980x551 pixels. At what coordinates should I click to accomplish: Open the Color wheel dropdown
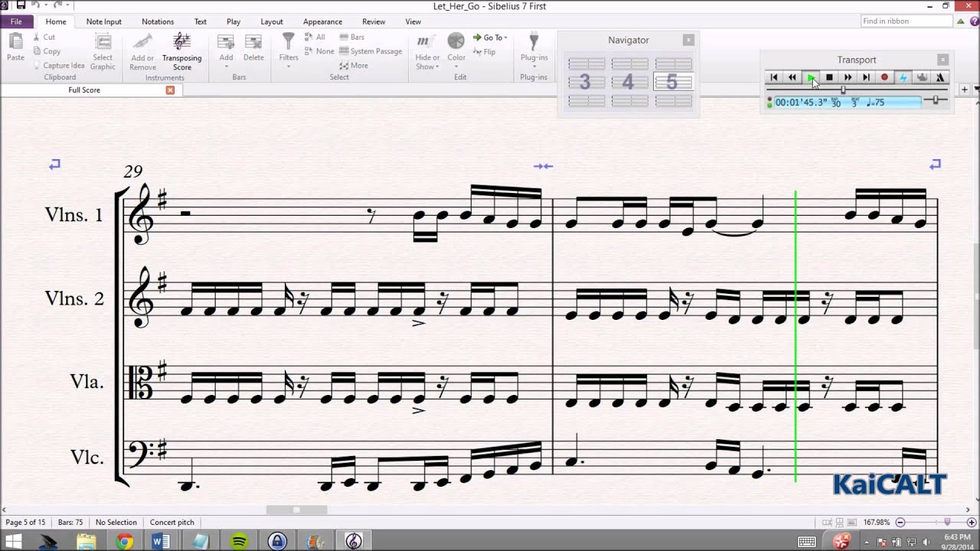(x=456, y=51)
